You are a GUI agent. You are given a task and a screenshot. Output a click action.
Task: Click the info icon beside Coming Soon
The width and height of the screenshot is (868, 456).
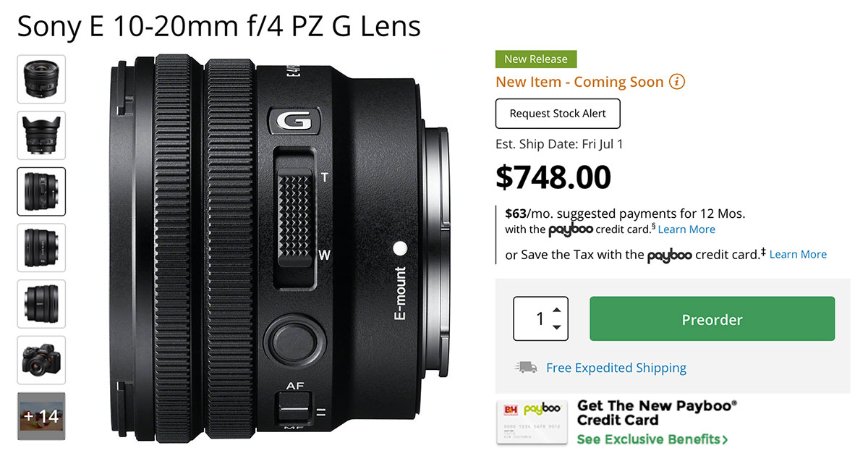tap(676, 82)
